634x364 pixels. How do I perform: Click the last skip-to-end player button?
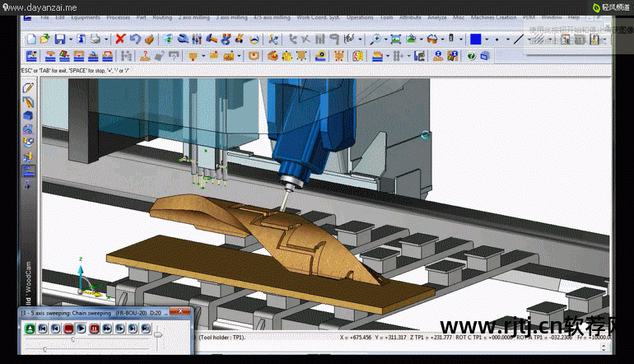coord(146,329)
